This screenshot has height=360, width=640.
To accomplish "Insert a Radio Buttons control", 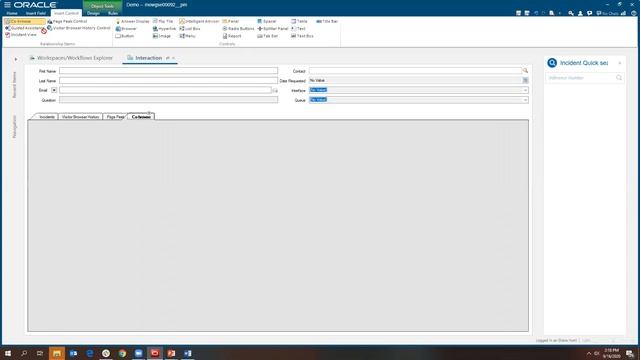I will [238, 29].
